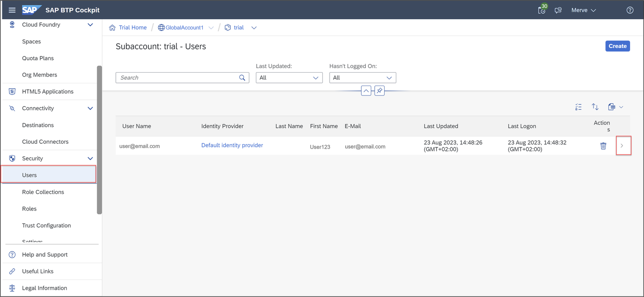Open the feedback chat icon
The height and width of the screenshot is (297, 644).
tap(558, 10)
